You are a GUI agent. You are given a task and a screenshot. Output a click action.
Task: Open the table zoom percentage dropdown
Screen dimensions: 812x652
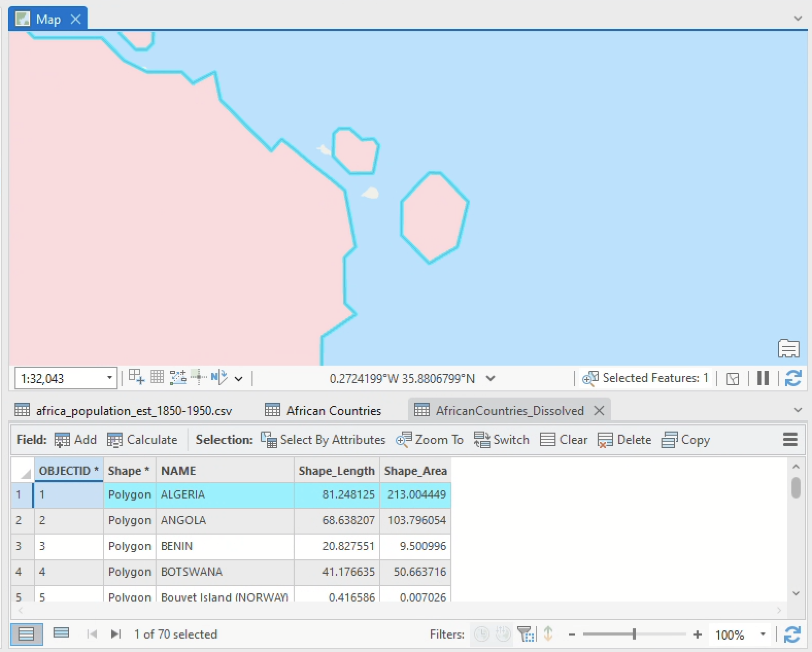tap(763, 634)
